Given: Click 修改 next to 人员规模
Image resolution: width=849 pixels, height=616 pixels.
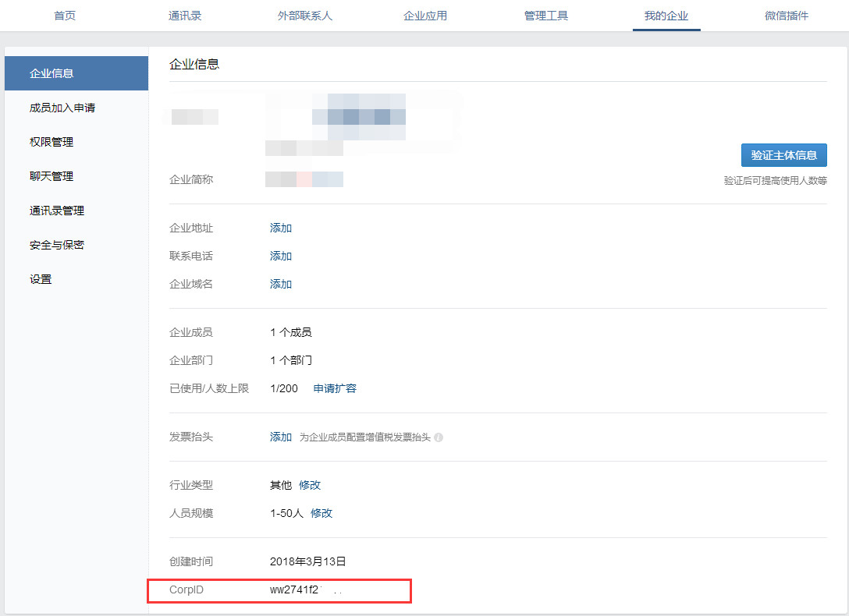Looking at the screenshot, I should click(321, 513).
